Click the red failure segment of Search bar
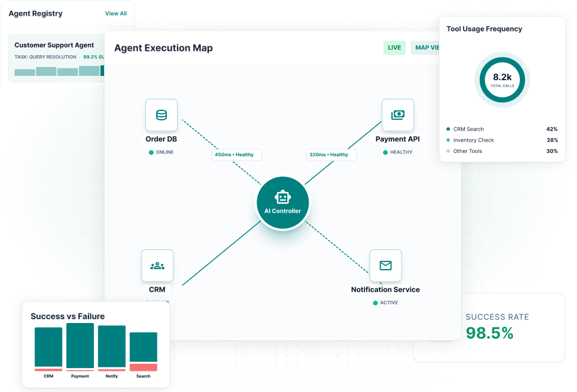This screenshot has height=392, width=577. (143, 367)
